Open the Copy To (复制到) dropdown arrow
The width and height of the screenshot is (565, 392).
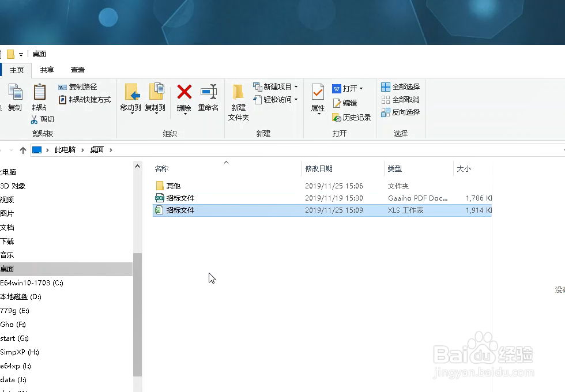click(156, 114)
